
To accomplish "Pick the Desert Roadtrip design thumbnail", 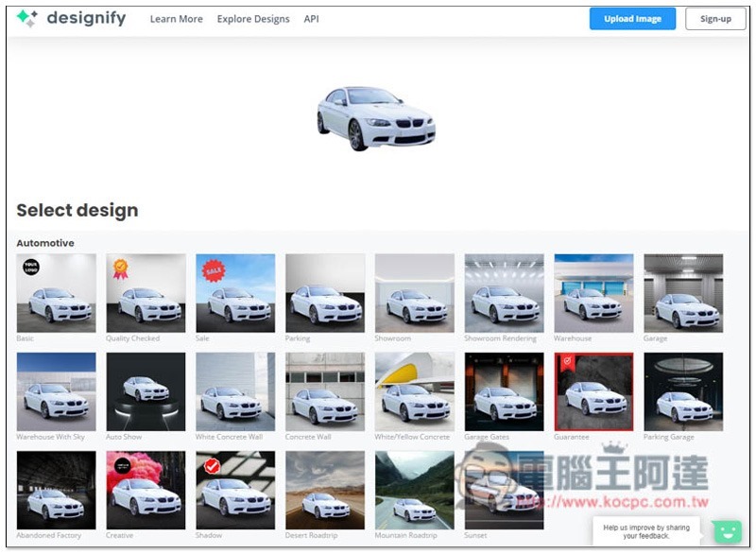I will (x=325, y=490).
